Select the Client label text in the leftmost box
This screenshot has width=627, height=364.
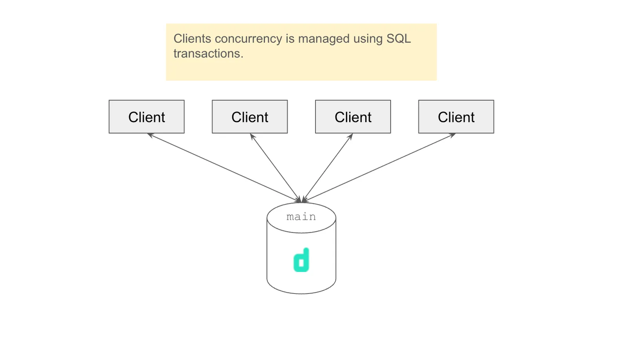pyautogui.click(x=147, y=117)
